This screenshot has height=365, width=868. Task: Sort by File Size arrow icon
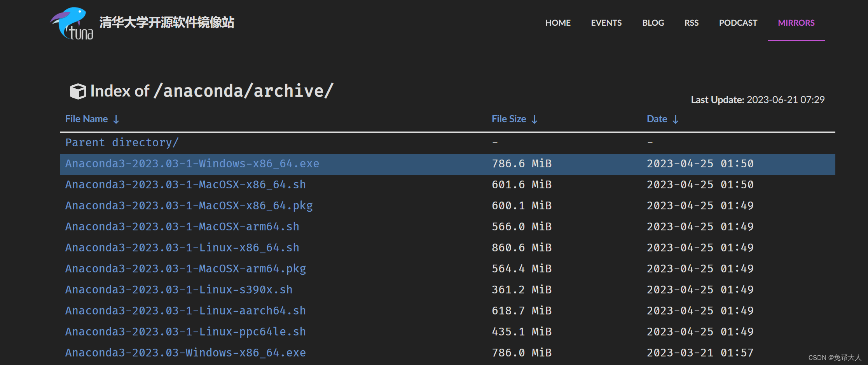[534, 119]
